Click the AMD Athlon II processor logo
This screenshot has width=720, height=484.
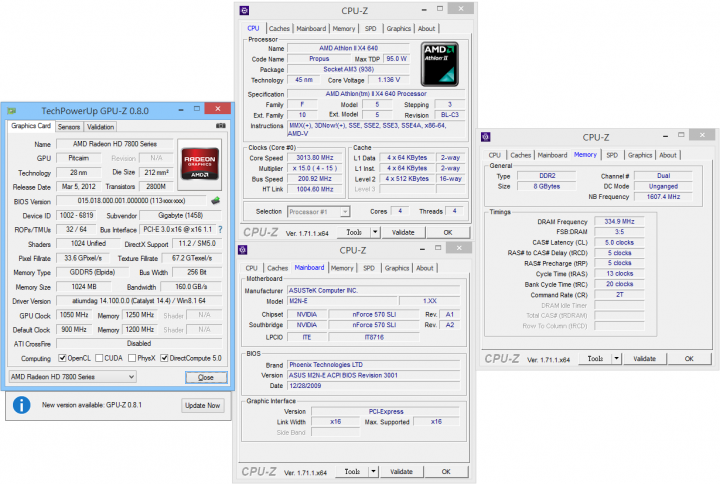[x=439, y=64]
